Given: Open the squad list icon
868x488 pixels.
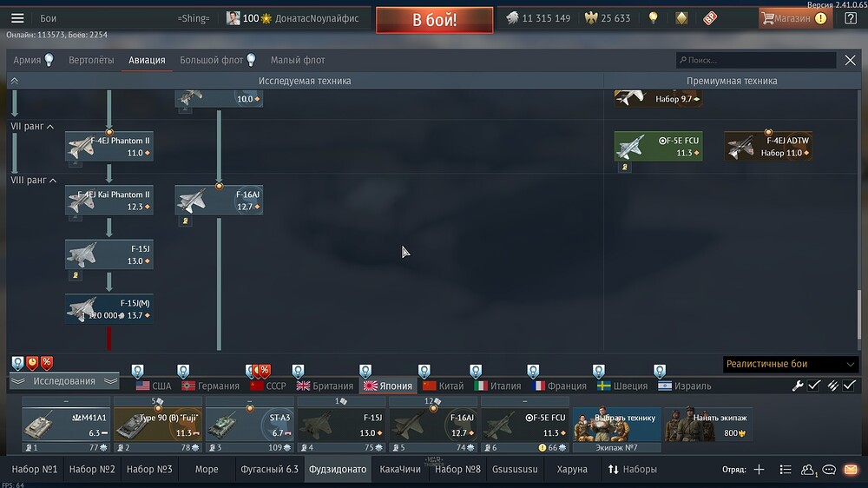Looking at the screenshot, I should click(x=785, y=470).
